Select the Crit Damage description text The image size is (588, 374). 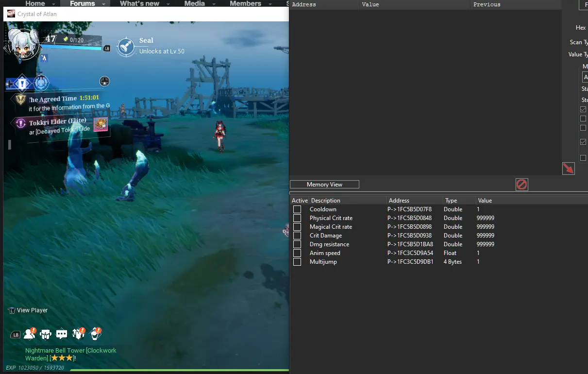[326, 236]
